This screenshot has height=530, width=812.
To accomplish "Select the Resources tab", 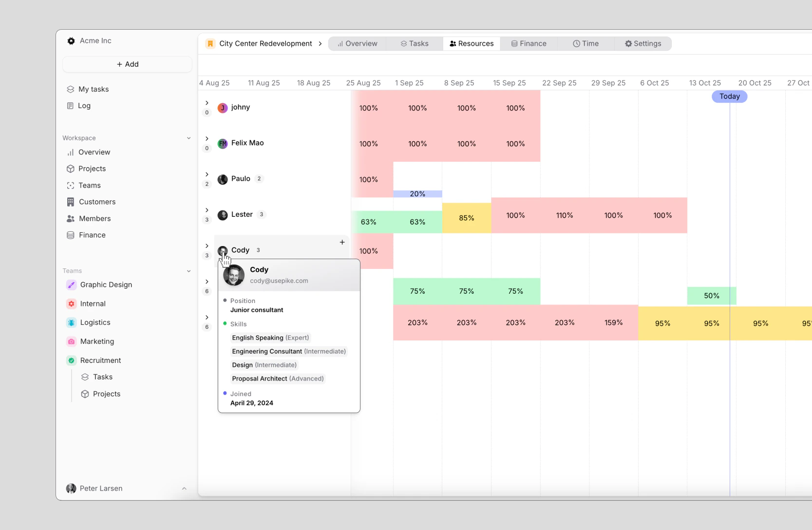I will click(472, 43).
